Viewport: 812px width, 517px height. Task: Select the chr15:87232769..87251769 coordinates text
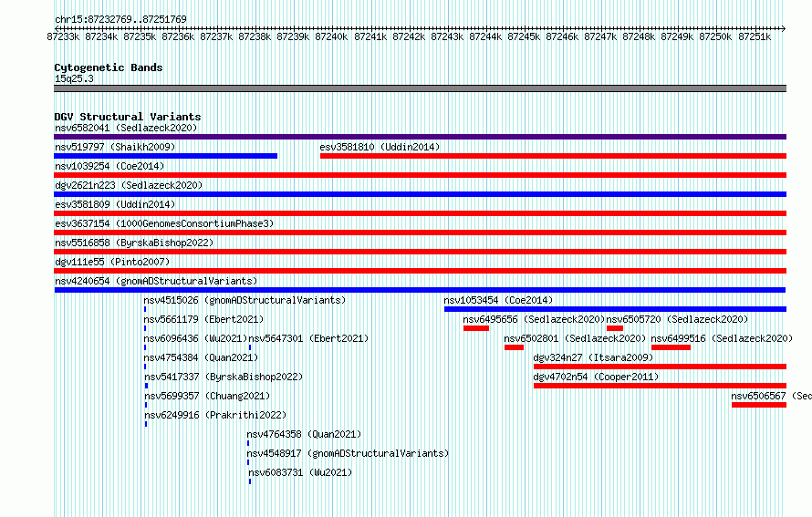tap(120, 19)
